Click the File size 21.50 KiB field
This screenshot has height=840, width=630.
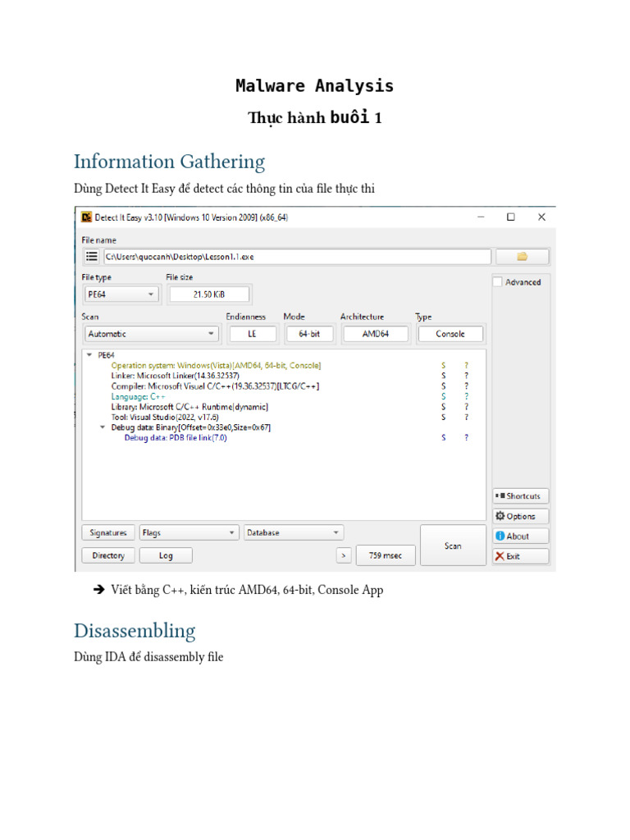(x=209, y=294)
